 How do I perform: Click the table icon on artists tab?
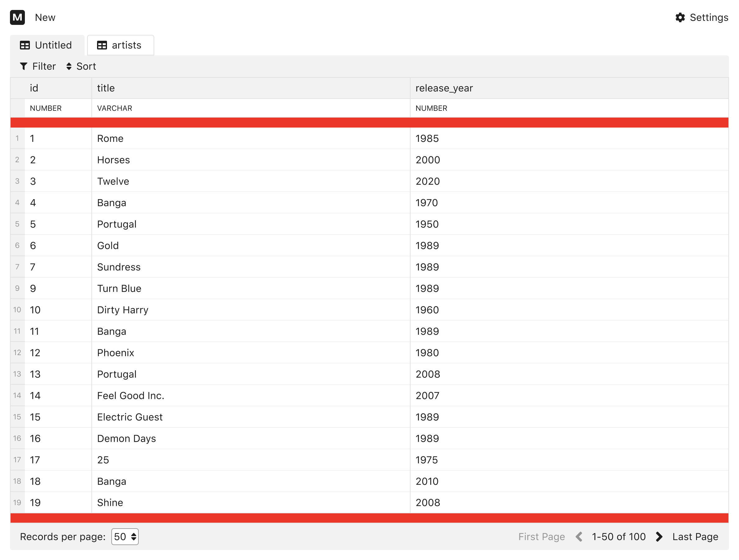102,45
